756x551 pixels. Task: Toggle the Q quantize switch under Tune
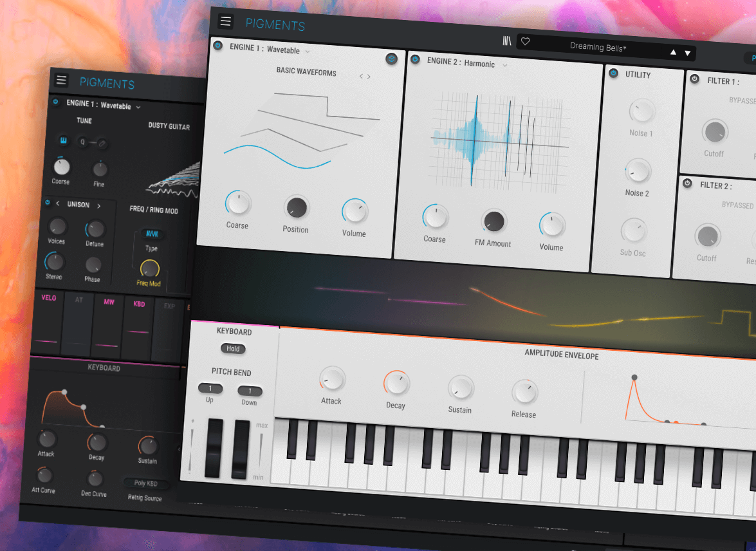click(93, 142)
